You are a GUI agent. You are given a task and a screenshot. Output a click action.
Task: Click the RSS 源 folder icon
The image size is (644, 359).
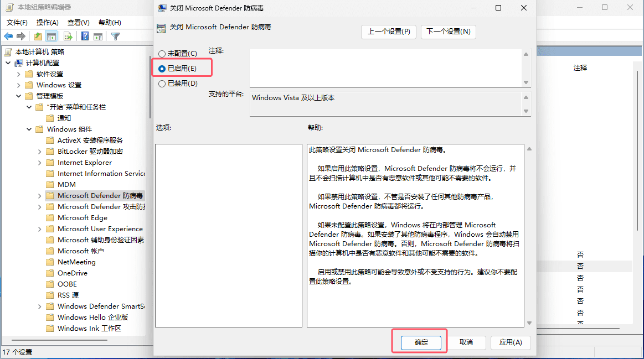coord(50,295)
